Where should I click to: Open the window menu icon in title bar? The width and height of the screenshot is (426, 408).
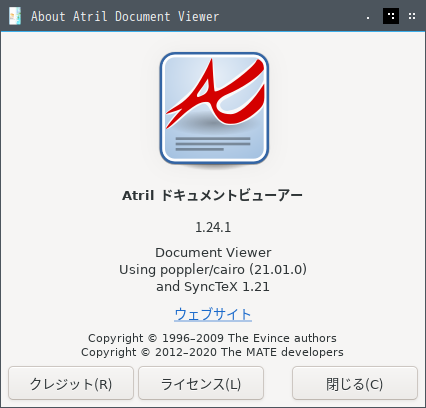click(x=15, y=16)
